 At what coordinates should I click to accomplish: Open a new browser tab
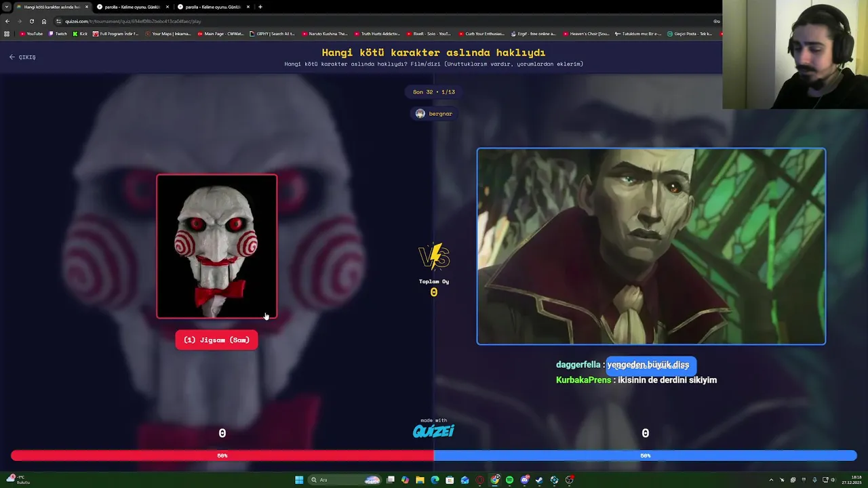pos(260,7)
